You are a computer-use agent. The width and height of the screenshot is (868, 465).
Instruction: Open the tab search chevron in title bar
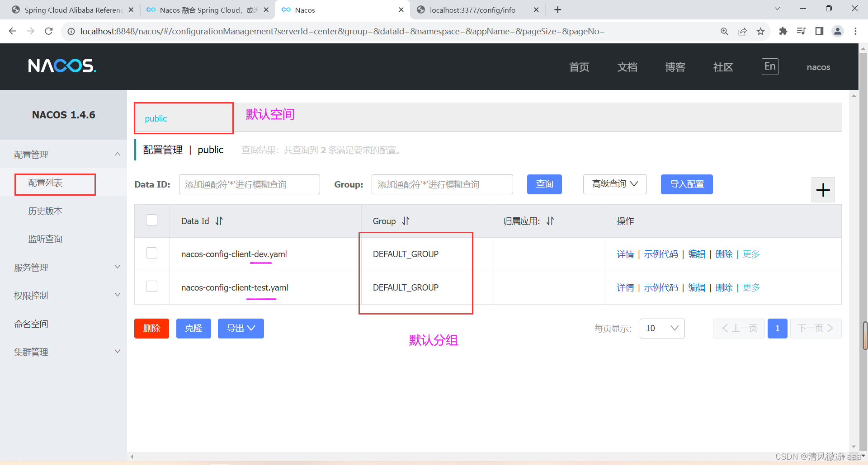(x=777, y=9)
